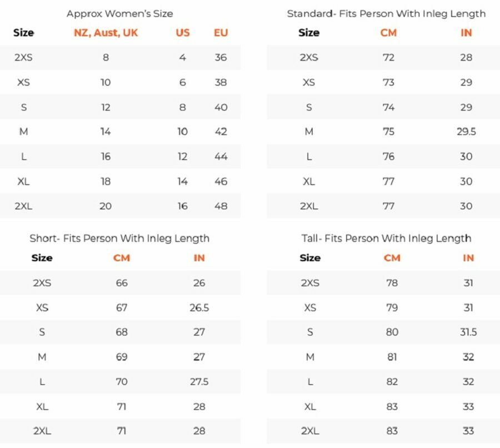
Task: Select the Standard inleg length table title
Action: [x=386, y=13]
